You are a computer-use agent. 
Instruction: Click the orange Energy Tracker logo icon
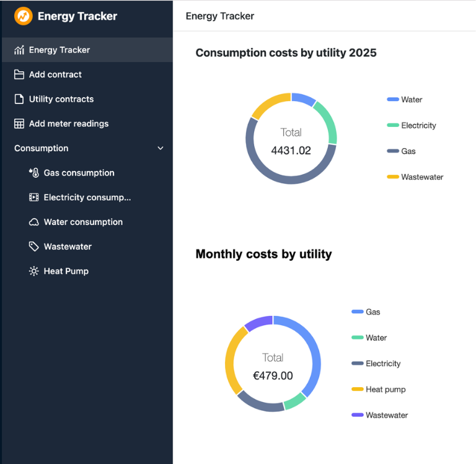[24, 16]
